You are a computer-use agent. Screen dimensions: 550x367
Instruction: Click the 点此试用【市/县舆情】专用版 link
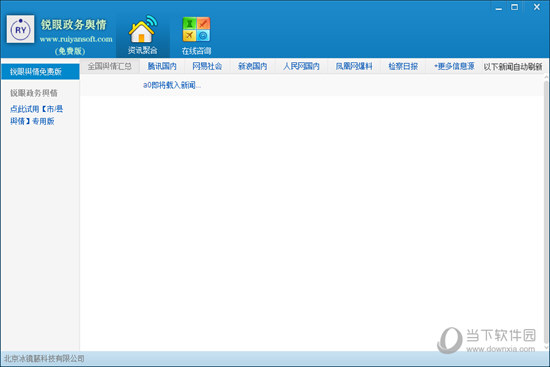36,115
